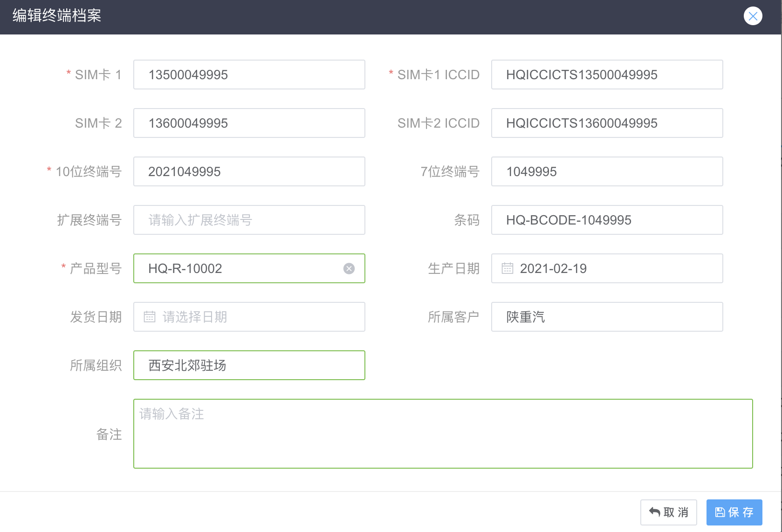Click the 10位终端号 label
The height and width of the screenshot is (532, 782).
click(x=89, y=171)
